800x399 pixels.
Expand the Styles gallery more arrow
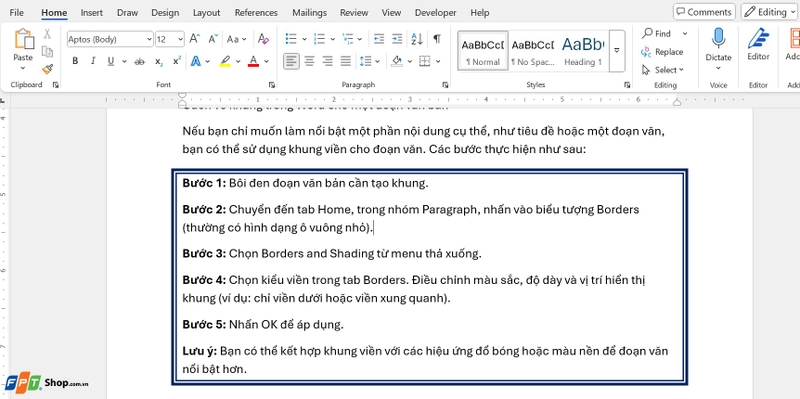617,50
